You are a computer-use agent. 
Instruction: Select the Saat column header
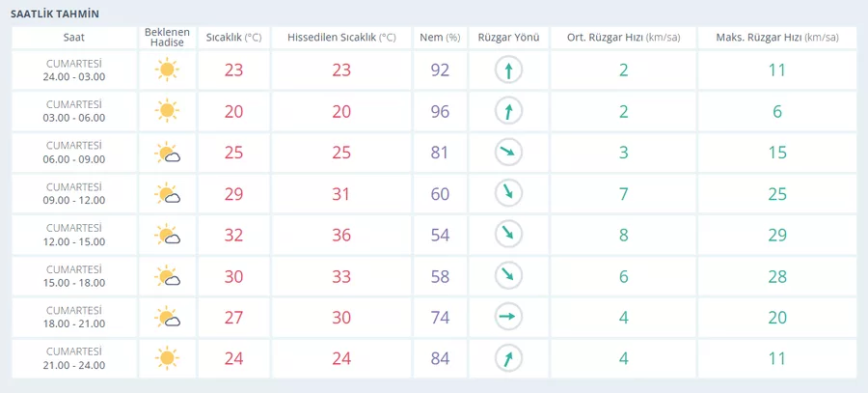[74, 38]
